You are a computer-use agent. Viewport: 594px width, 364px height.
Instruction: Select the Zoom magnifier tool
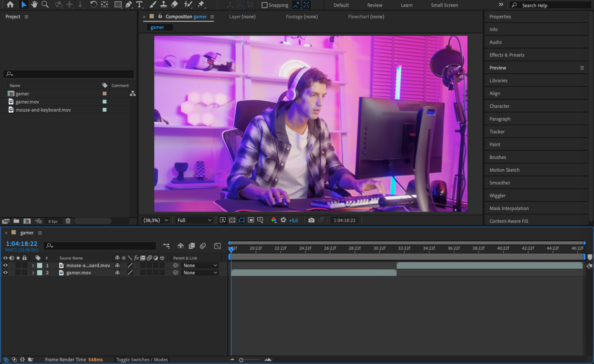(45, 4)
